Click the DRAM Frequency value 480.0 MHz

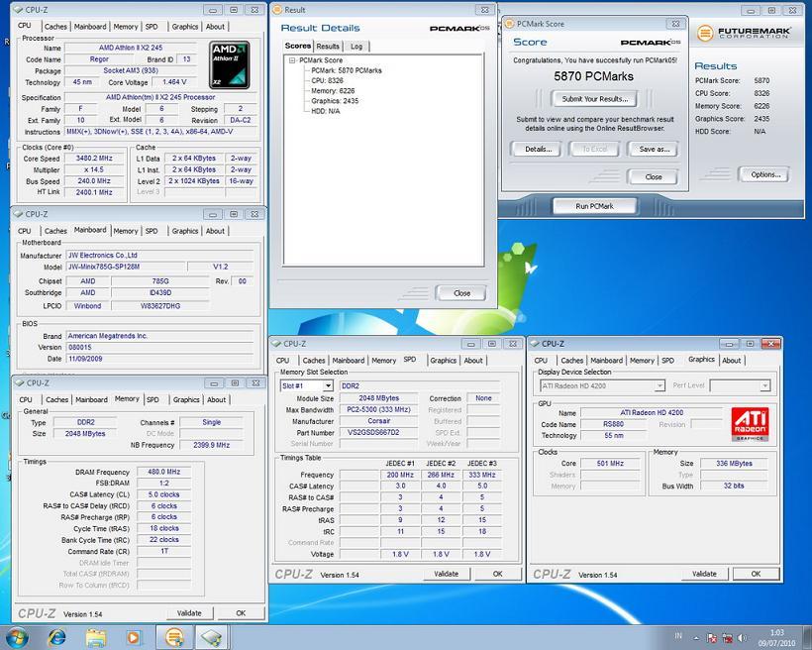tap(163, 472)
